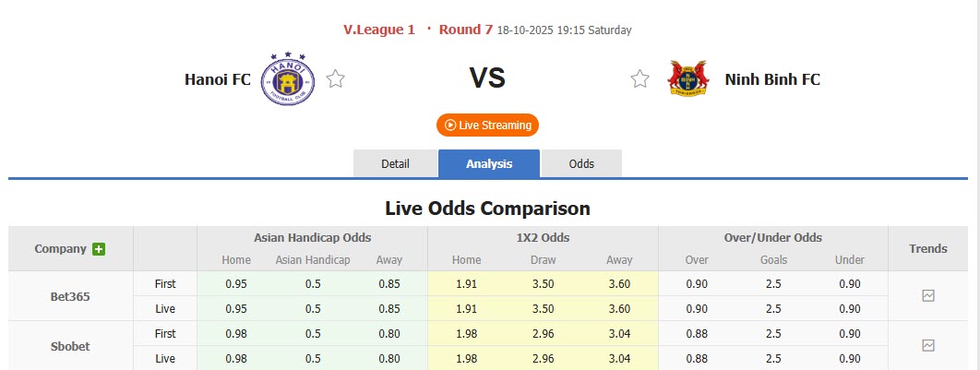Click the Sbobet live Draw odds 2.96
Screen dimensions: 980x370
544,358
